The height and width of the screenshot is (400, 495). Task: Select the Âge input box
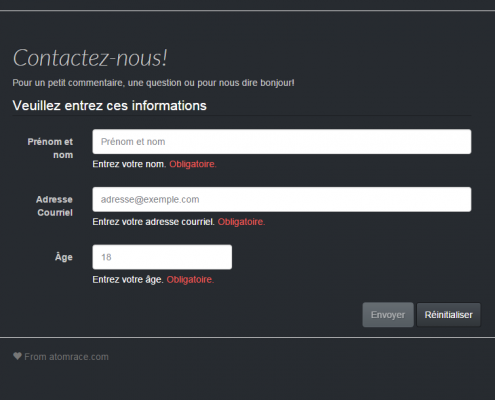tap(162, 257)
